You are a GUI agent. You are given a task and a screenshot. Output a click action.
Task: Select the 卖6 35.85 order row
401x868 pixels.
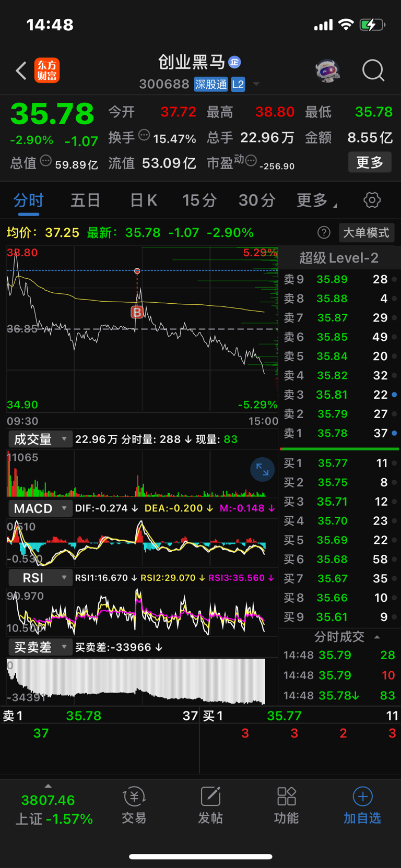340,337
